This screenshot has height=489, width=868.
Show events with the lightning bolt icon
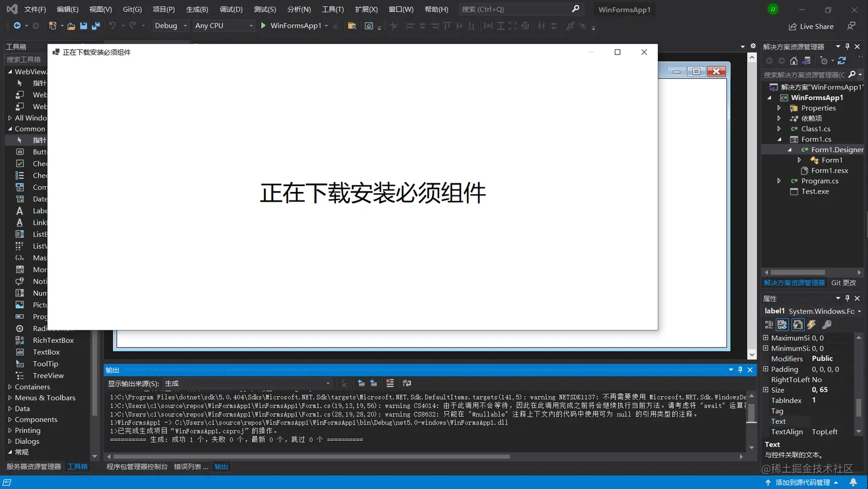pyautogui.click(x=812, y=325)
